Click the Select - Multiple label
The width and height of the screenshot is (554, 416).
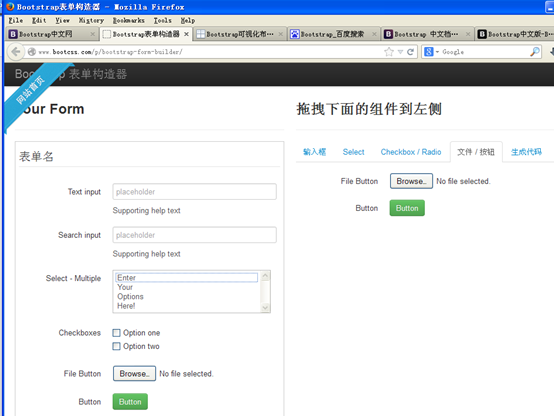73,278
